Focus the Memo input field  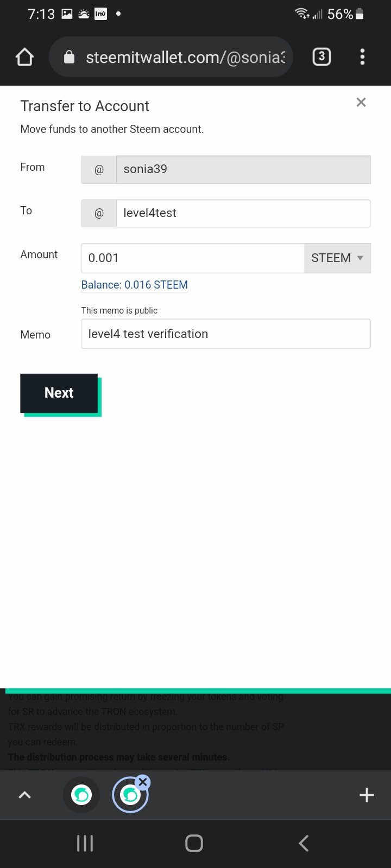pos(226,334)
